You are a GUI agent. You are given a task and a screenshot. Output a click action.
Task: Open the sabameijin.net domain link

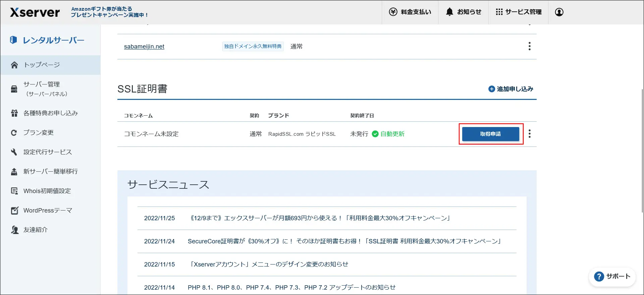pyautogui.click(x=144, y=47)
